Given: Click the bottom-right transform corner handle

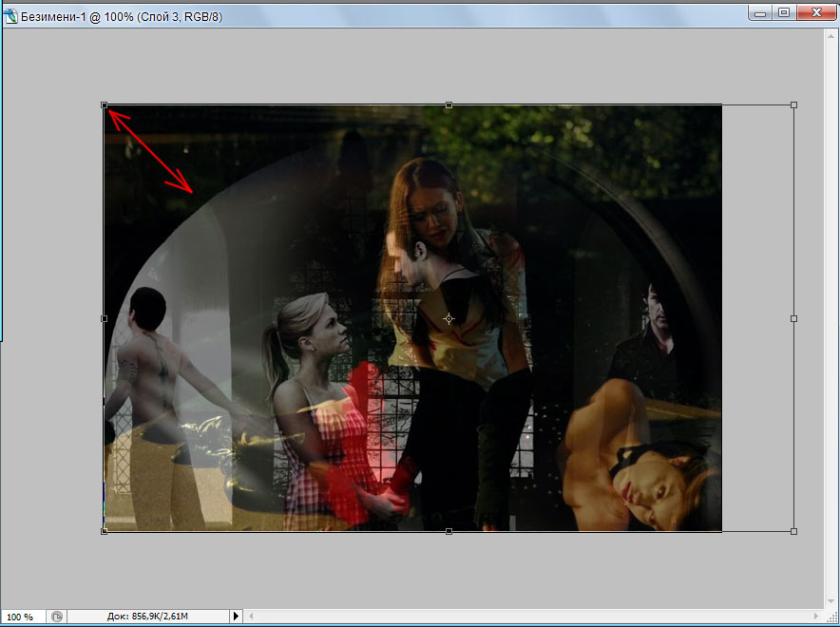Looking at the screenshot, I should click(x=793, y=531).
